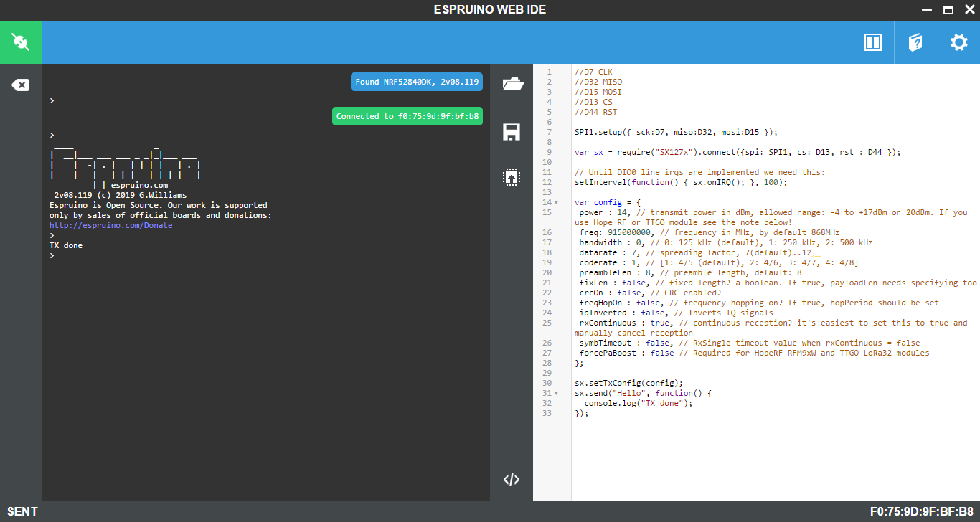Screen dimensions: 980x522
Task: Click the 'forcePaBoost : false' config line
Action: coord(754,353)
